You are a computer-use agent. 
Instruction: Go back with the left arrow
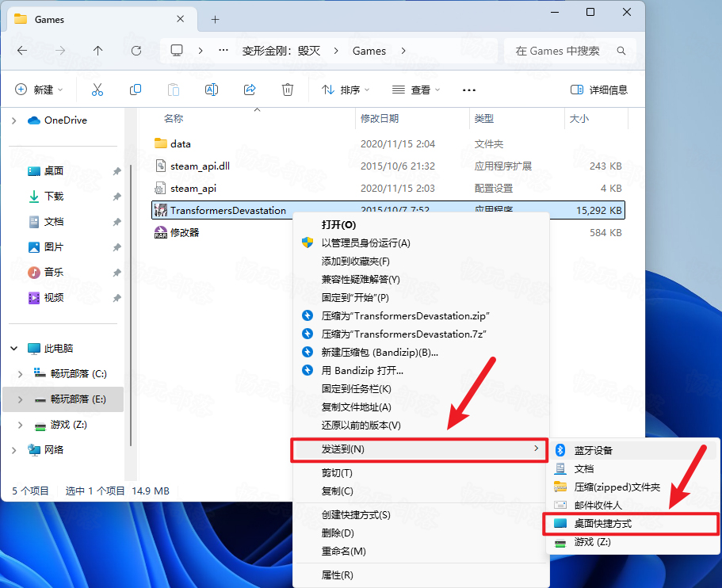[22, 51]
